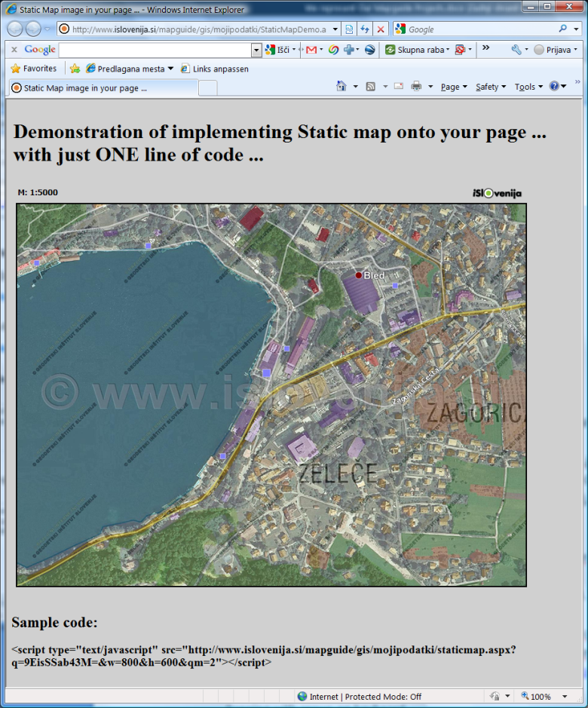This screenshot has width=588, height=708.
Task: Open a new blank tab
Action: pyautogui.click(x=208, y=88)
